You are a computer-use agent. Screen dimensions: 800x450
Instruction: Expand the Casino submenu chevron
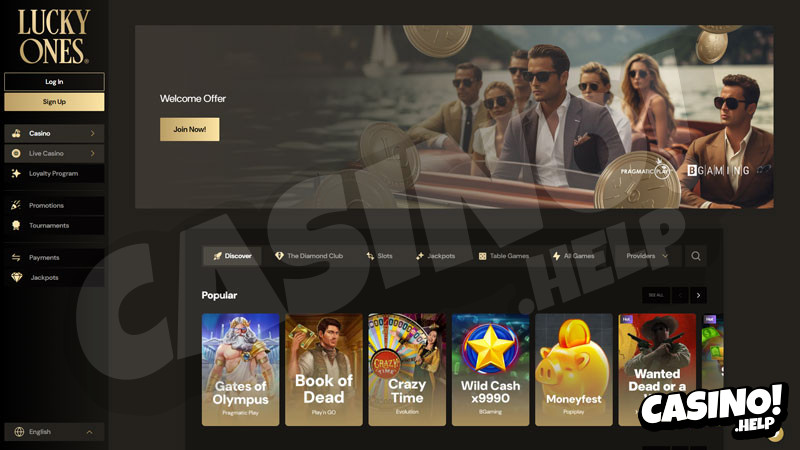click(92, 133)
